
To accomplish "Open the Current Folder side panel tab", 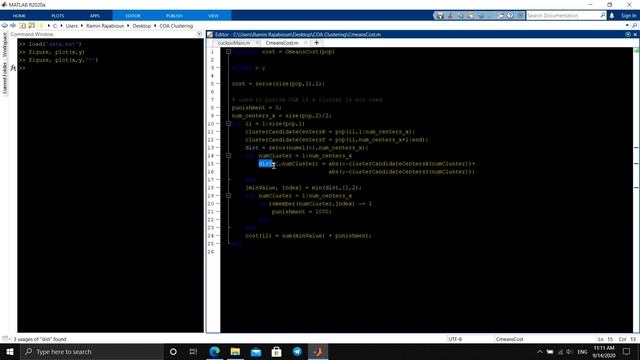I will pos(4,78).
